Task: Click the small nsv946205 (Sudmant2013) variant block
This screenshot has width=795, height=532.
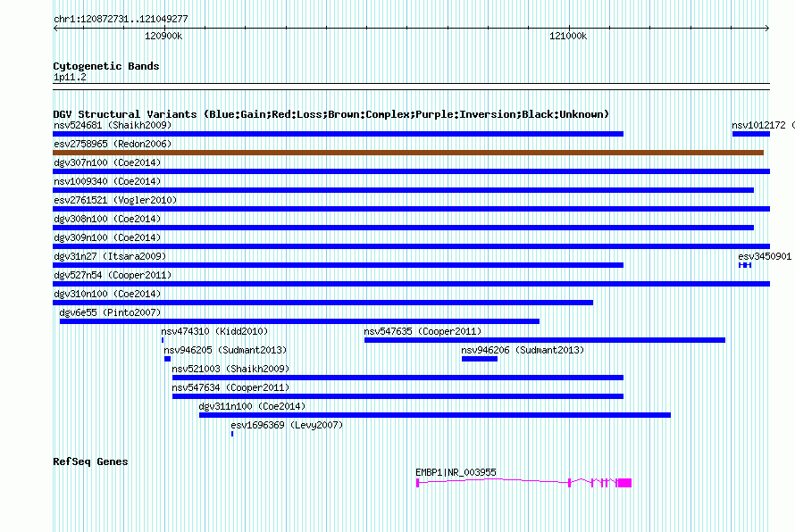Action: coord(167,359)
